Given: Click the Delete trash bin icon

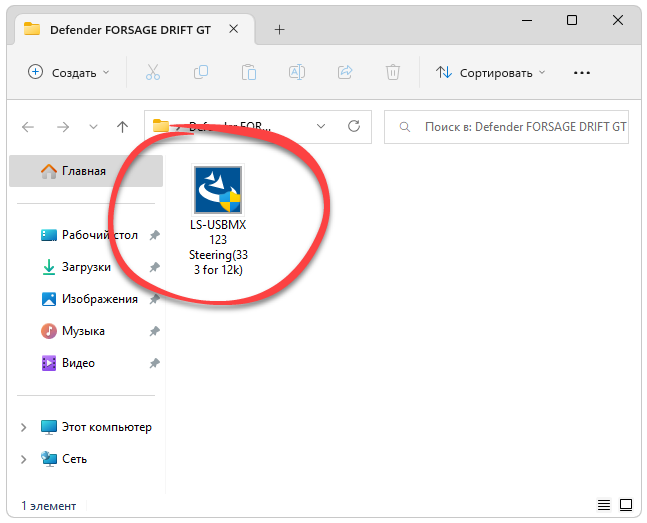Looking at the screenshot, I should pyautogui.click(x=393, y=73).
